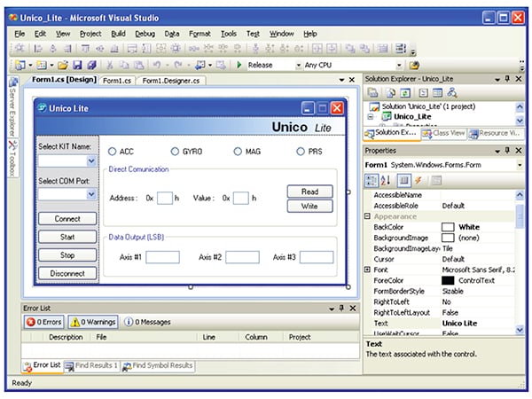This screenshot has height=399, width=532.
Task: Pin the Solution Explorer panel
Action: [507, 79]
